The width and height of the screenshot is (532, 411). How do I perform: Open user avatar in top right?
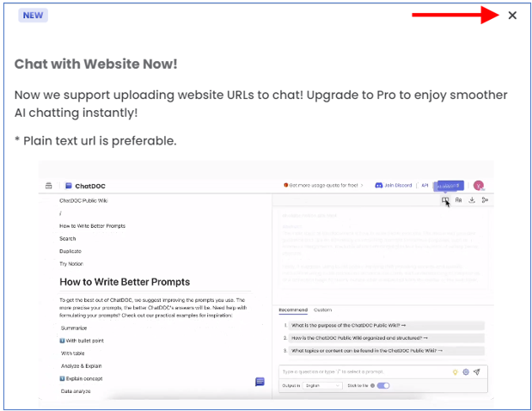[x=479, y=186]
